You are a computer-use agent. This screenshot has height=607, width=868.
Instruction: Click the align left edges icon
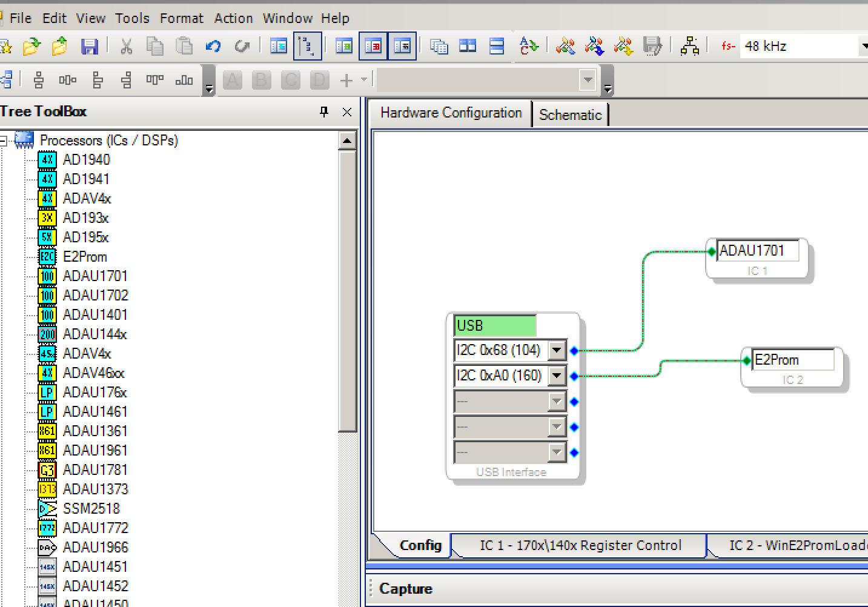point(97,79)
